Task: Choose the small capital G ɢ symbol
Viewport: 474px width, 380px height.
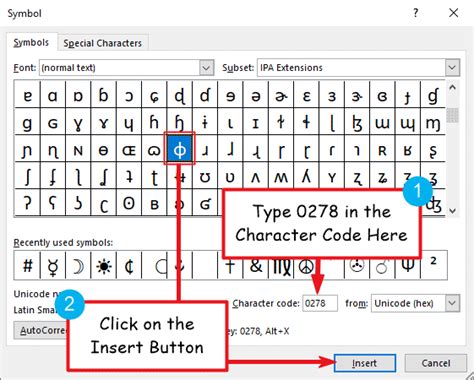Action: [x=53, y=123]
